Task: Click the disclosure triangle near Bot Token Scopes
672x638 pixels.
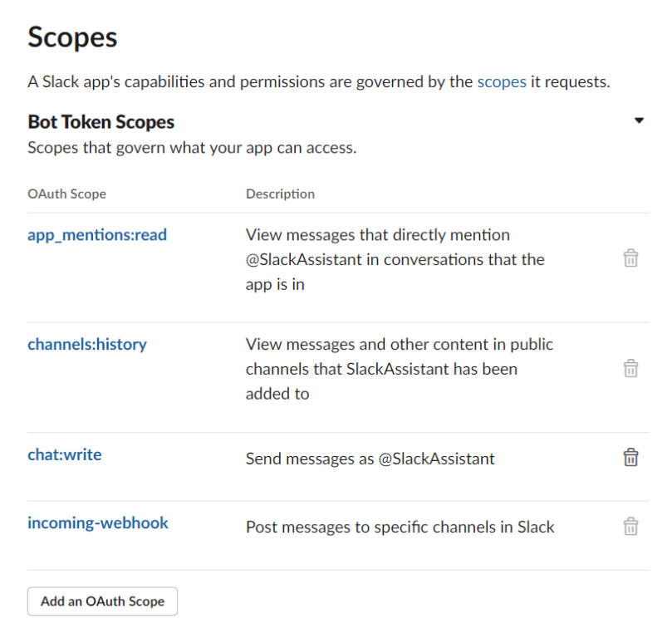Action: 640,119
